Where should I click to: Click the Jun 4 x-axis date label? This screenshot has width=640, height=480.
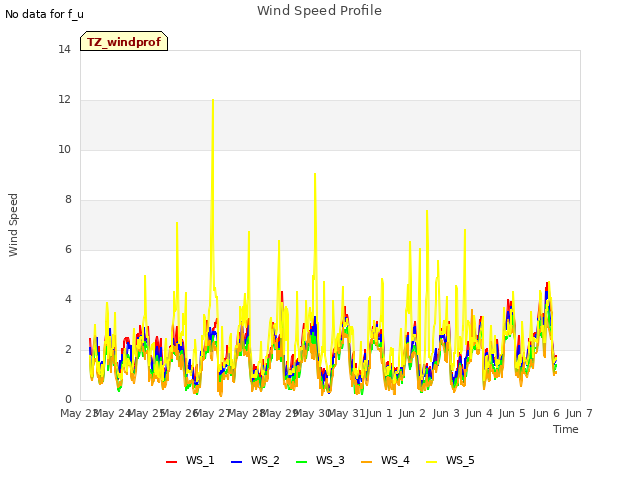tap(479, 413)
